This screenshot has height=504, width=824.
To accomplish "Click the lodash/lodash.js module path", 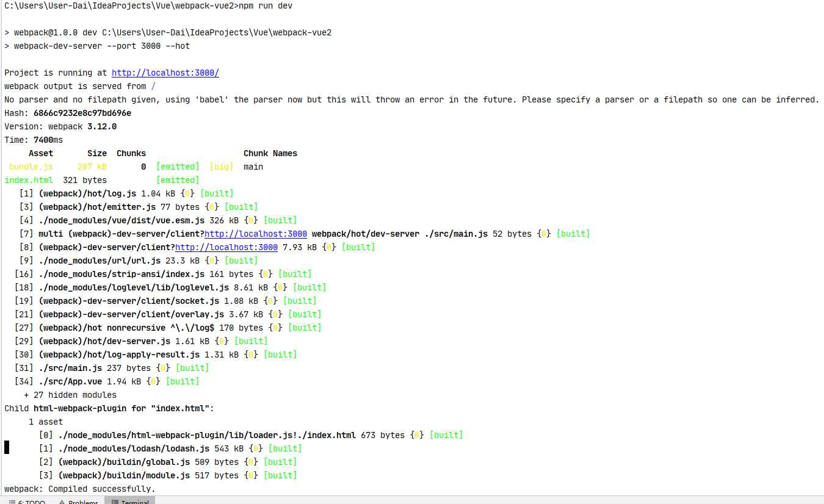I will 134,448.
